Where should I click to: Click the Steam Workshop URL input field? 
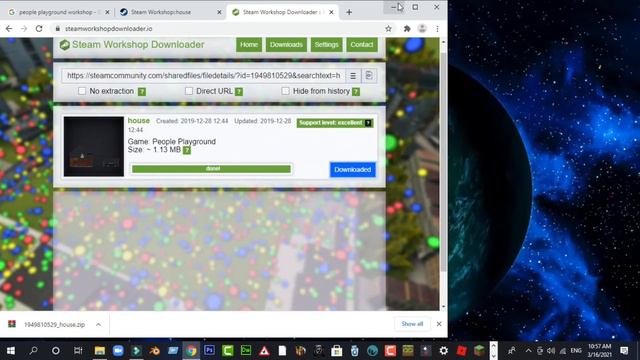pyautogui.click(x=203, y=76)
